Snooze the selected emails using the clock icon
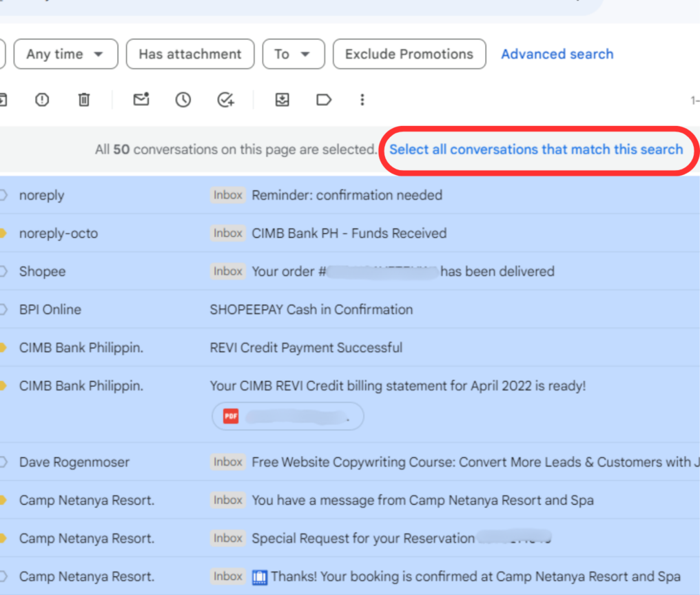This screenshot has width=700, height=595. [183, 100]
